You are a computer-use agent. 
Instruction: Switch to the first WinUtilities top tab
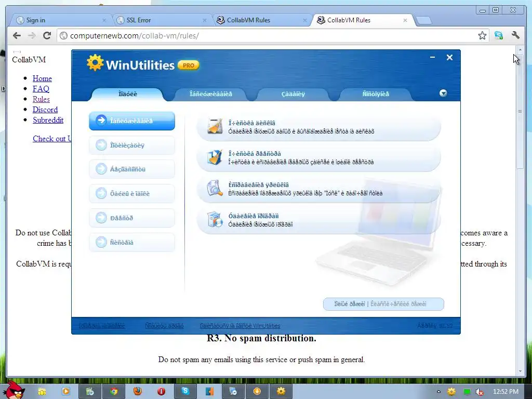[128, 94]
